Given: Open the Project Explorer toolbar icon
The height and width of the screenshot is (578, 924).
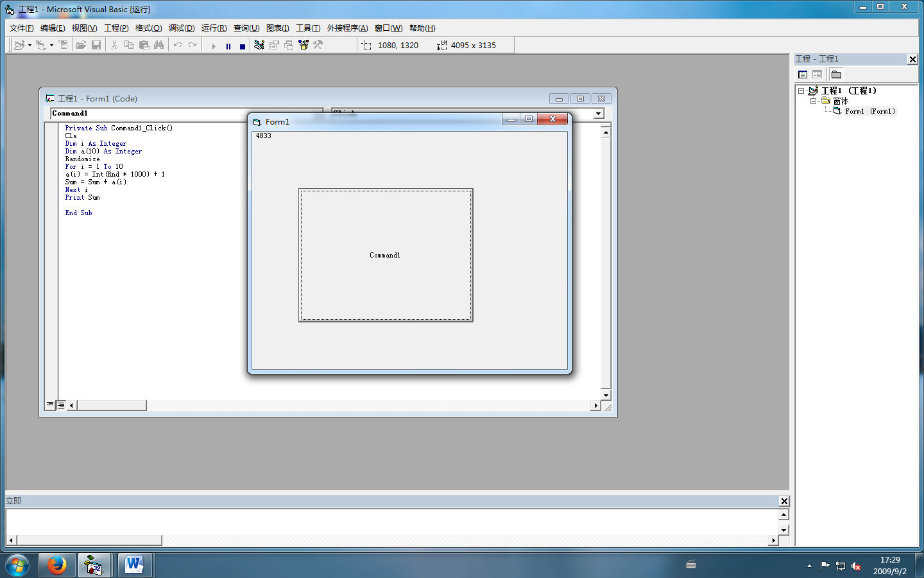Looking at the screenshot, I should [259, 45].
